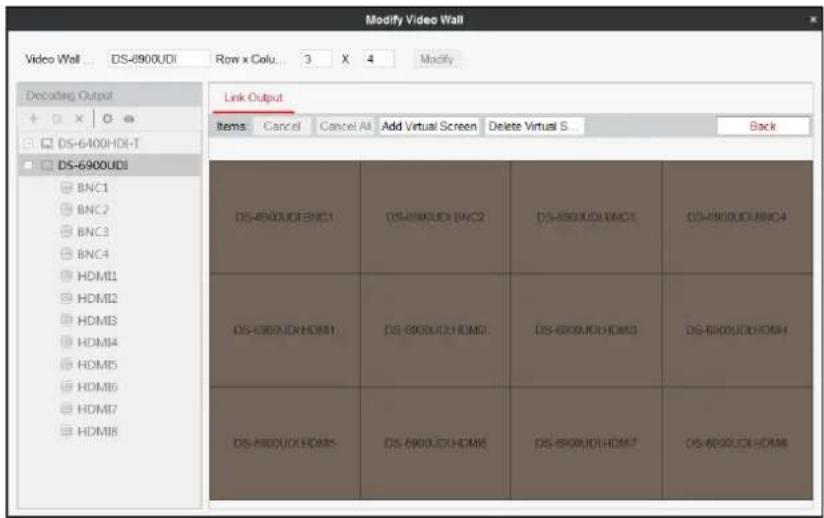Image resolution: width=824 pixels, height=518 pixels.
Task: Select HDMI2 label in the output tree
Action: pos(97,298)
